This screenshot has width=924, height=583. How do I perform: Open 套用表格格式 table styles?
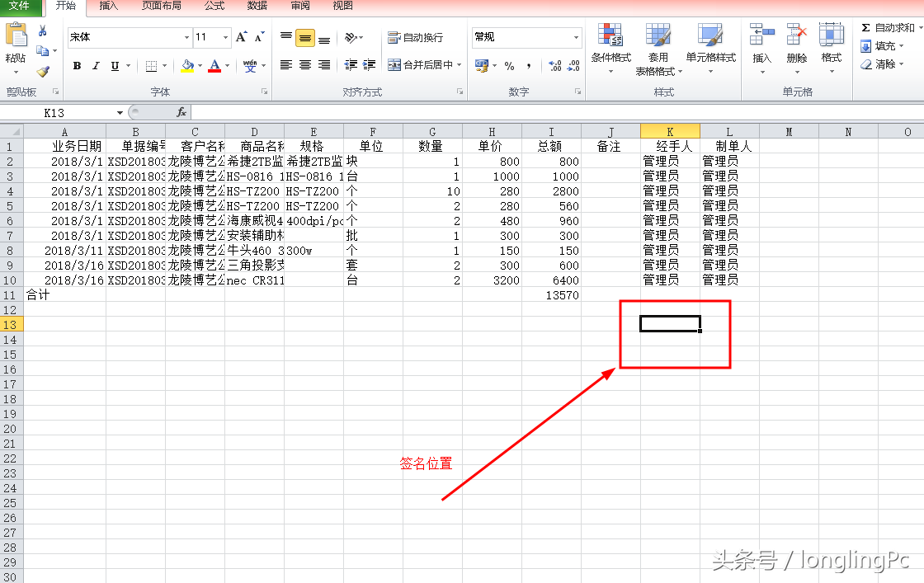click(658, 49)
